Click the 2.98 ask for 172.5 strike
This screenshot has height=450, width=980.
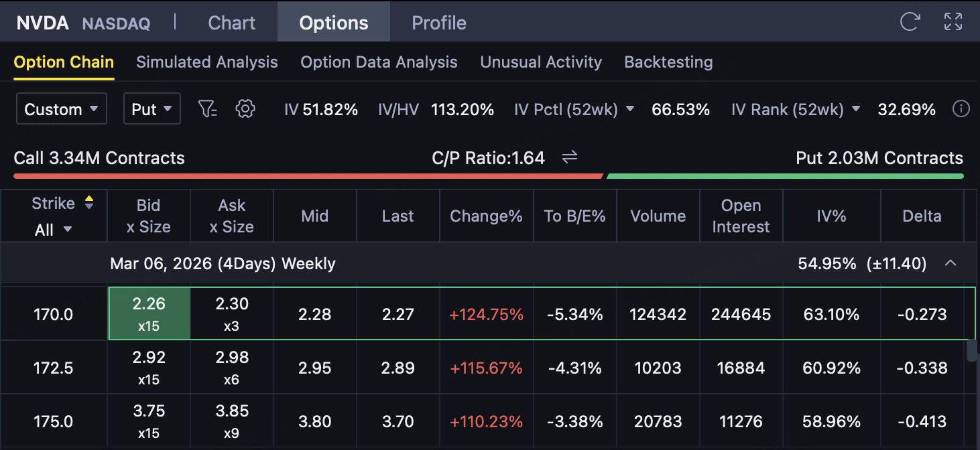[232, 367]
